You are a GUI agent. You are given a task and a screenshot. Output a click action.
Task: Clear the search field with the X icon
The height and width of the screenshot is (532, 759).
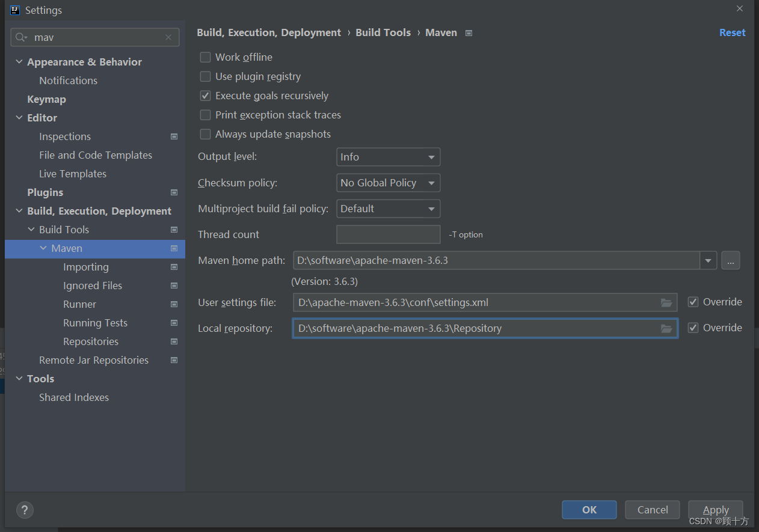click(x=168, y=37)
